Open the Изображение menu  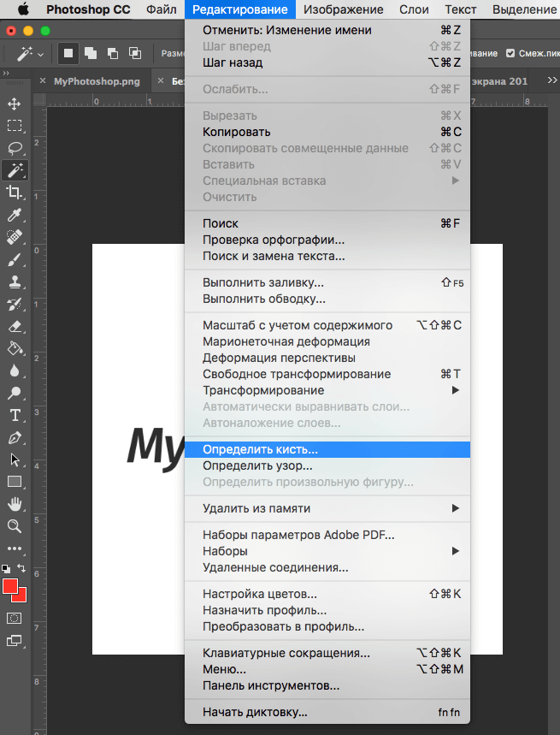pyautogui.click(x=343, y=9)
